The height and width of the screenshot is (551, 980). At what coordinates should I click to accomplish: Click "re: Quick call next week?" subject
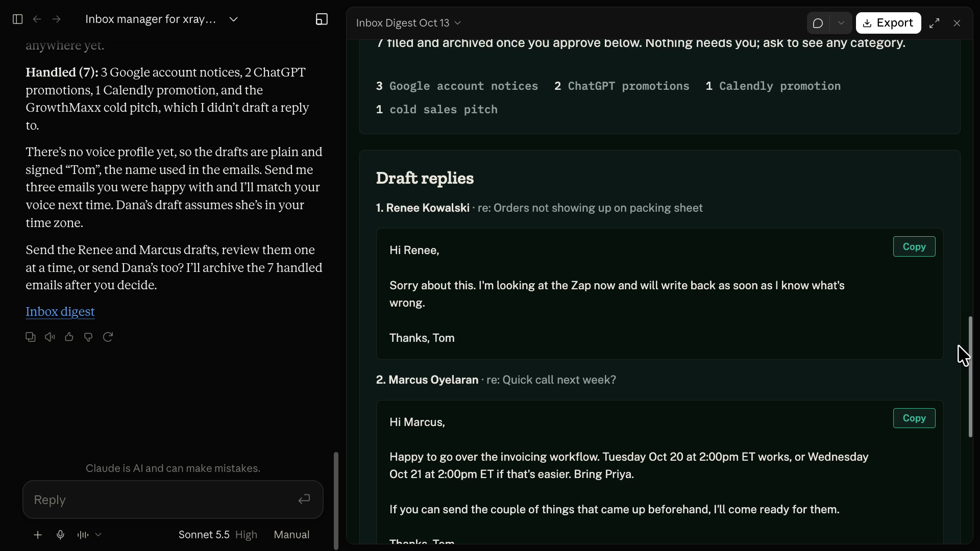(551, 380)
